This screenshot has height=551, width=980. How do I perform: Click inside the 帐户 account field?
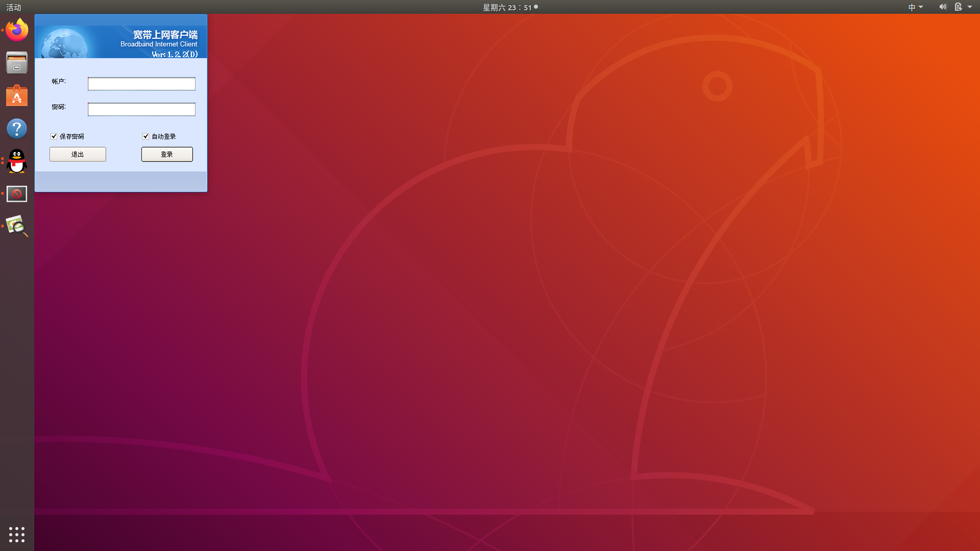(x=141, y=84)
